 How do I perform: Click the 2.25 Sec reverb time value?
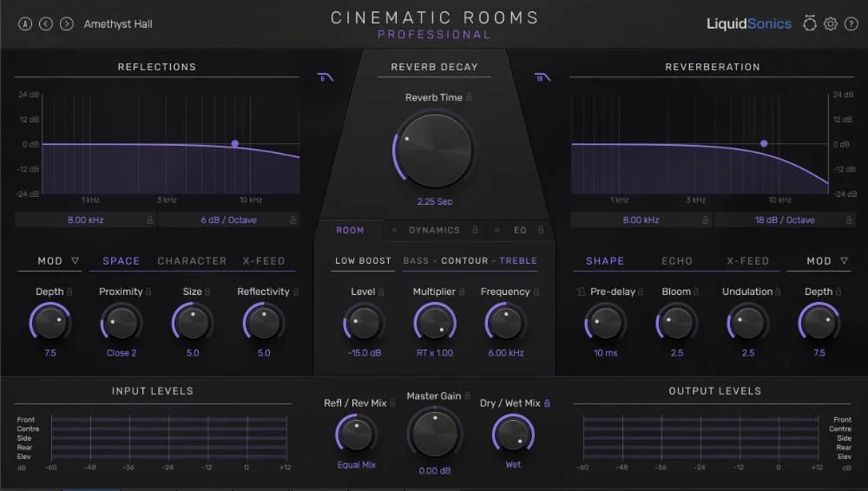(435, 201)
